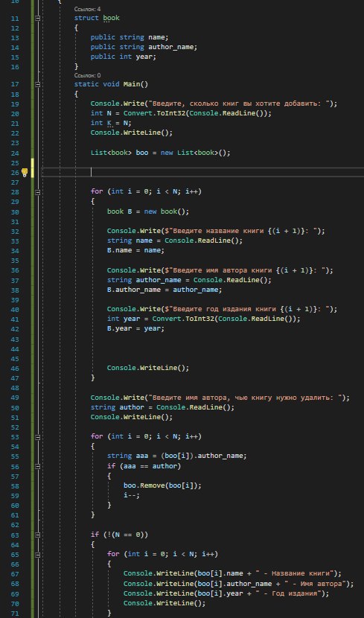Fold the for loop at line 65
The width and height of the screenshot is (364, 618).
38,555
